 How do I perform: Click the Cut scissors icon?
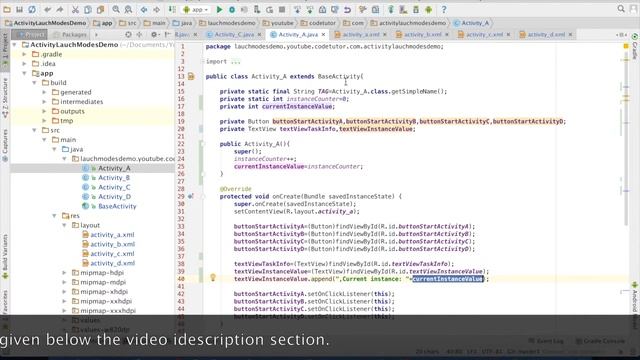coord(76,9)
